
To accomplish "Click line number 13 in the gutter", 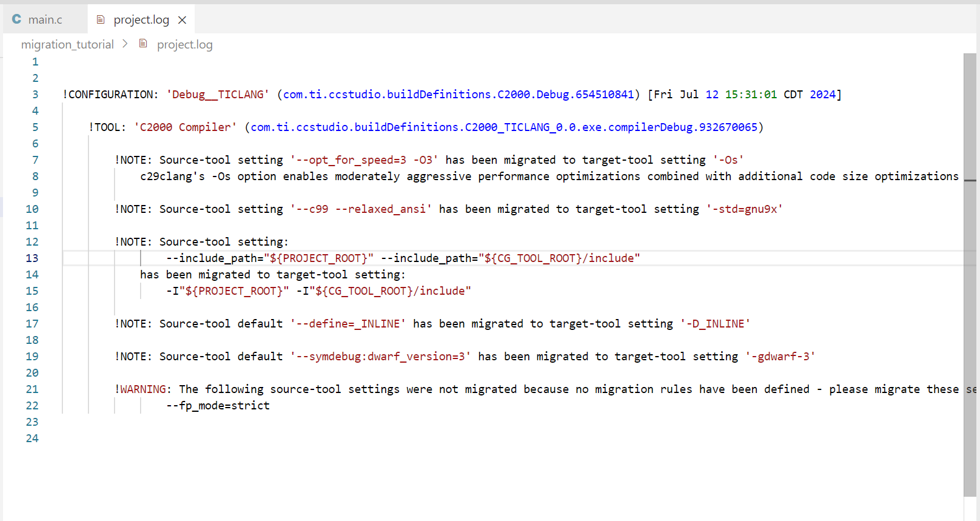I will [32, 258].
